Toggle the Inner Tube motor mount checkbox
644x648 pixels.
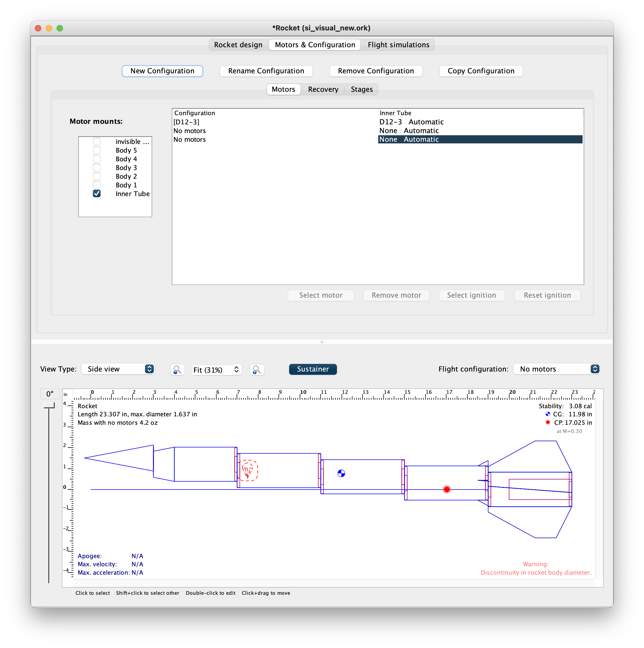point(97,194)
